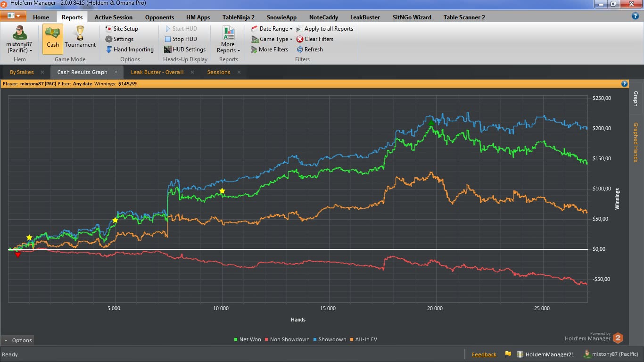The image size is (644, 362).
Task: Open the NoteCaddy tab
Action: 323,17
